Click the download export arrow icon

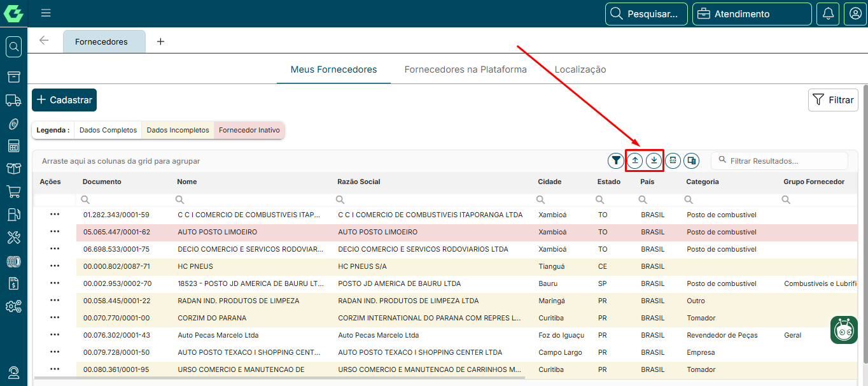654,161
